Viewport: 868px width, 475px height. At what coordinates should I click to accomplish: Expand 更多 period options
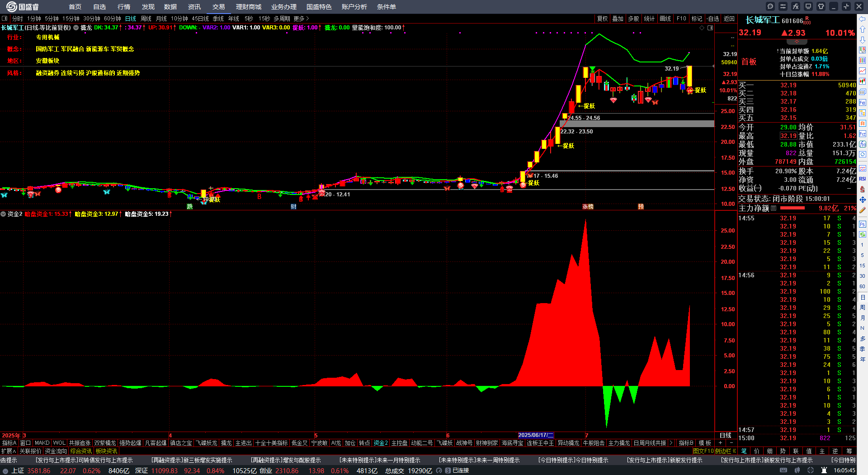301,19
